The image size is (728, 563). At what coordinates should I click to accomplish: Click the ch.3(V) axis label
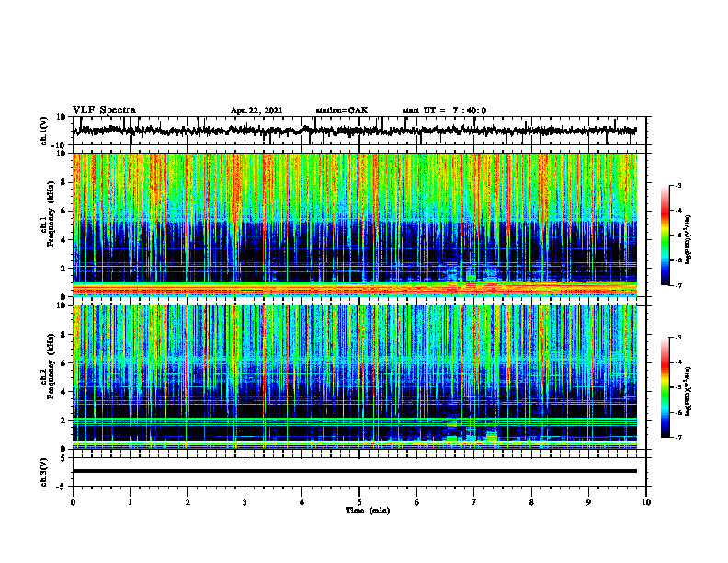43,472
